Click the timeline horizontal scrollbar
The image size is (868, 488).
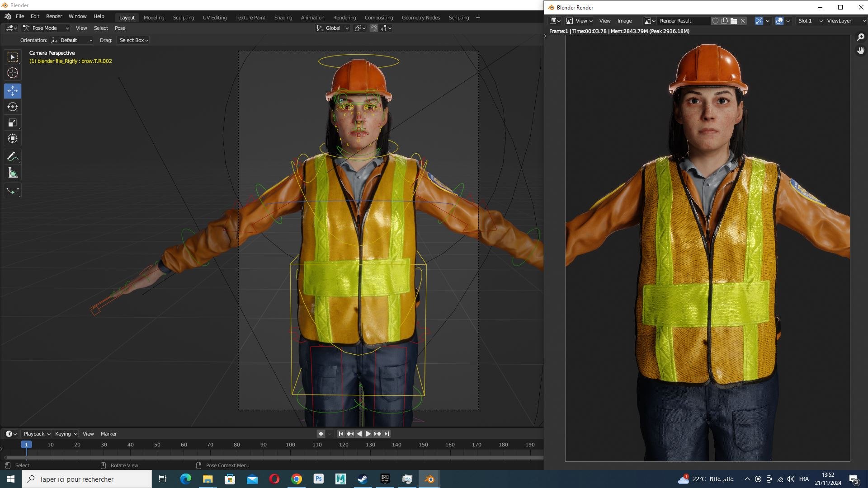pyautogui.click(x=273, y=457)
